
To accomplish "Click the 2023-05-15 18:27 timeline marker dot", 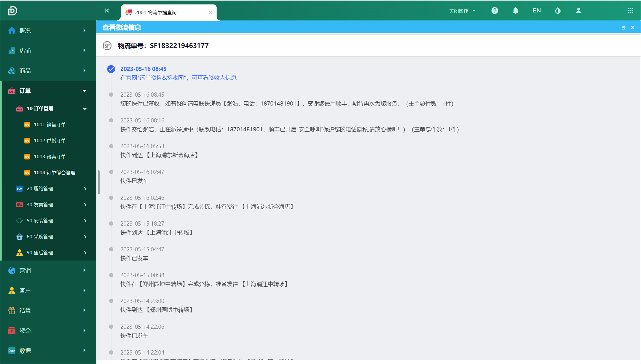I will coord(111,223).
